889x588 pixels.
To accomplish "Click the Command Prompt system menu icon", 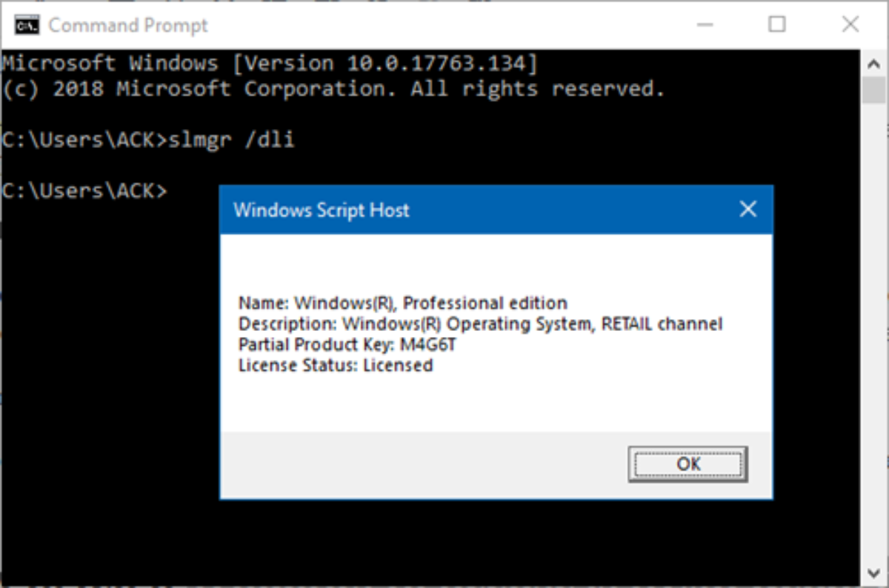I will tap(27, 25).
